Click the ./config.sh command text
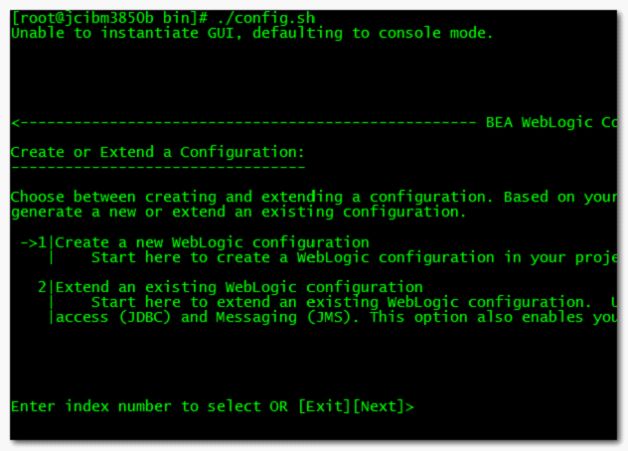This screenshot has width=628, height=451. click(x=267, y=18)
